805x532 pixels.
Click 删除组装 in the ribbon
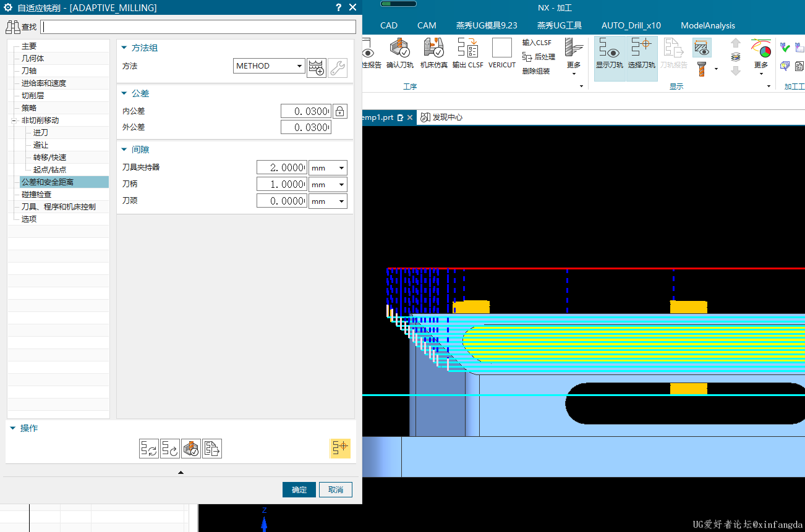(x=536, y=71)
